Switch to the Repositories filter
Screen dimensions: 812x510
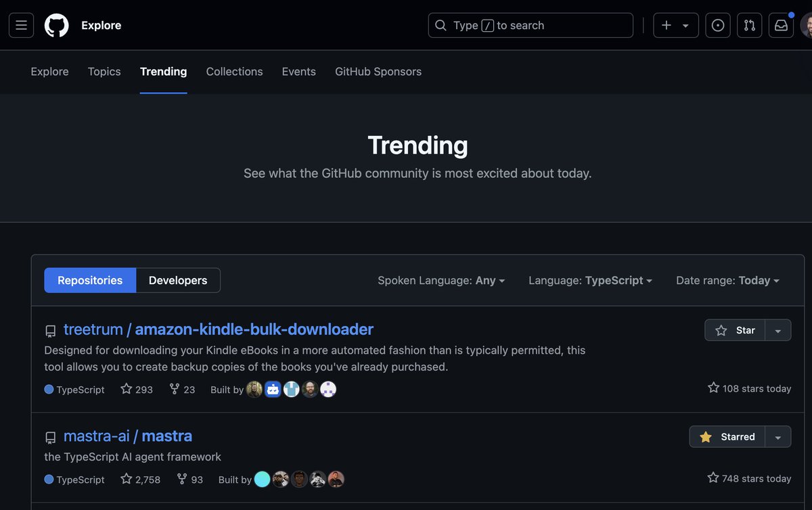point(90,280)
